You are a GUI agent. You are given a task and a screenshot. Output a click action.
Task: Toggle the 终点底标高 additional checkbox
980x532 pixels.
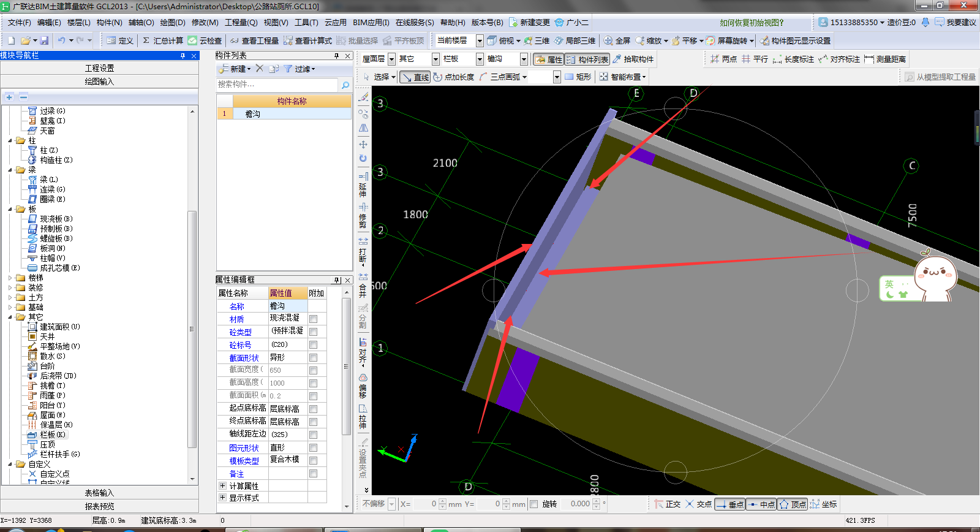pos(314,422)
